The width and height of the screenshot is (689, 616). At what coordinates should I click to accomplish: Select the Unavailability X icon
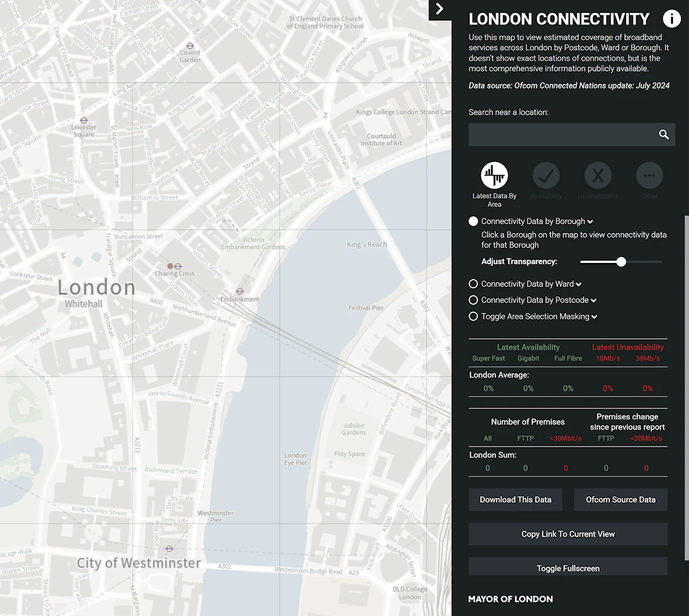(597, 176)
